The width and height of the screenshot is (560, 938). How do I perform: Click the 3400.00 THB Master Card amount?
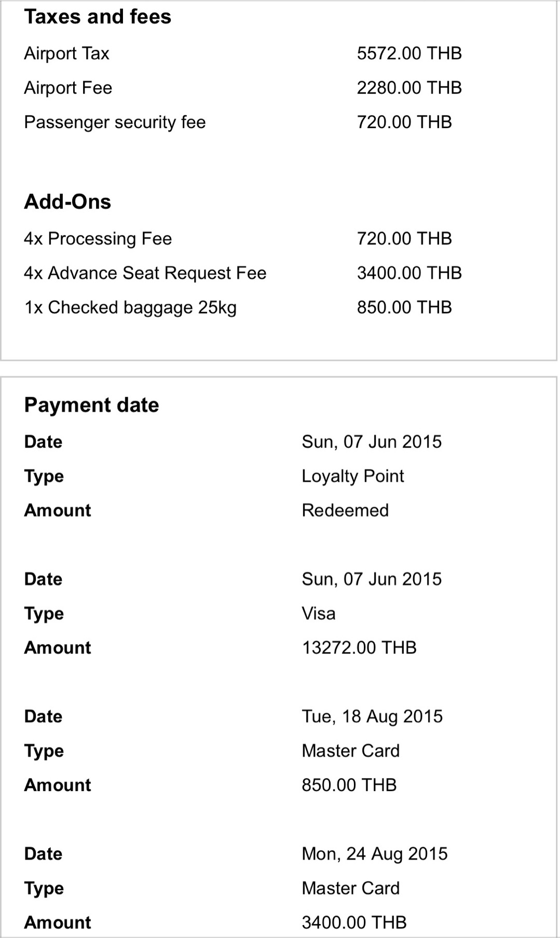(354, 922)
